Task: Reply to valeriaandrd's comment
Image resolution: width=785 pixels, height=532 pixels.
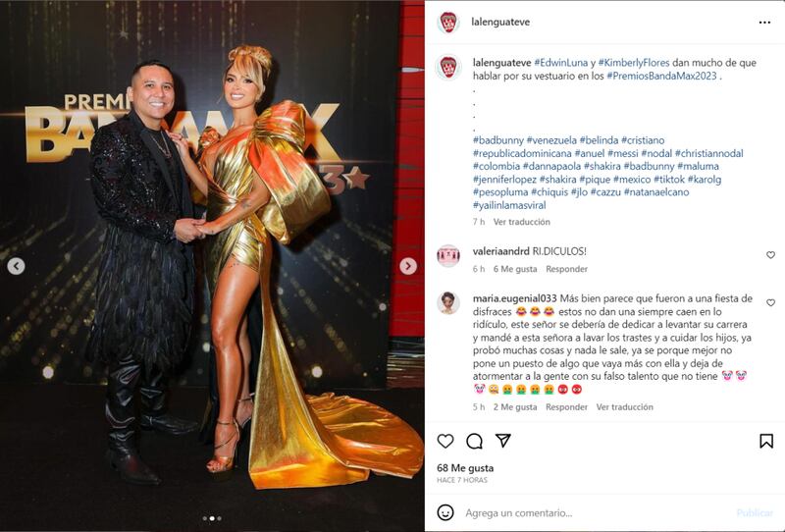Action: pyautogui.click(x=566, y=269)
